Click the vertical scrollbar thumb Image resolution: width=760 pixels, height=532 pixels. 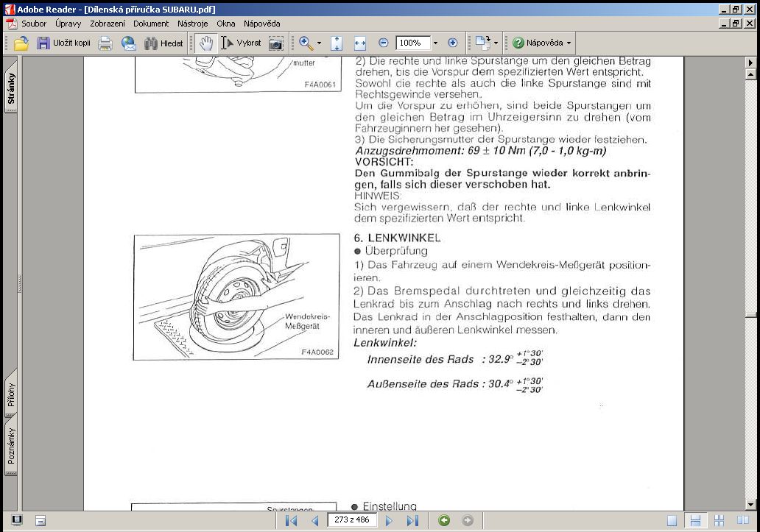[x=750, y=316]
